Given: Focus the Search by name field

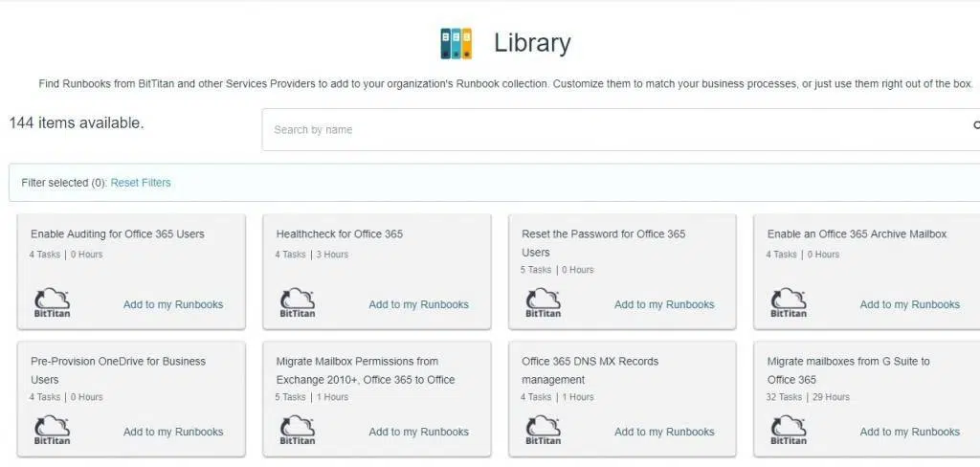Looking at the screenshot, I should (x=612, y=130).
